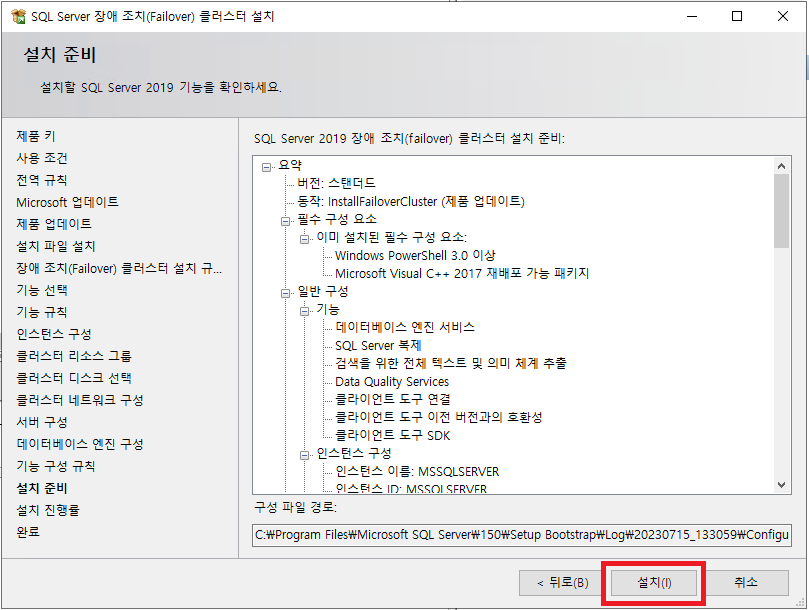The image size is (809, 610).
Task: Collapse the 일반 구성 node
Action: [285, 293]
